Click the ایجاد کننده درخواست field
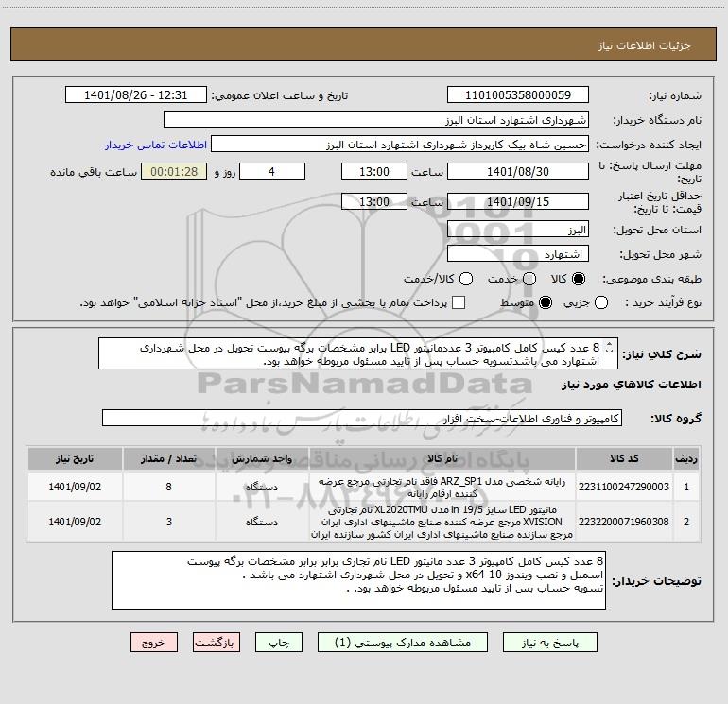The height and width of the screenshot is (704, 728). [x=400, y=145]
